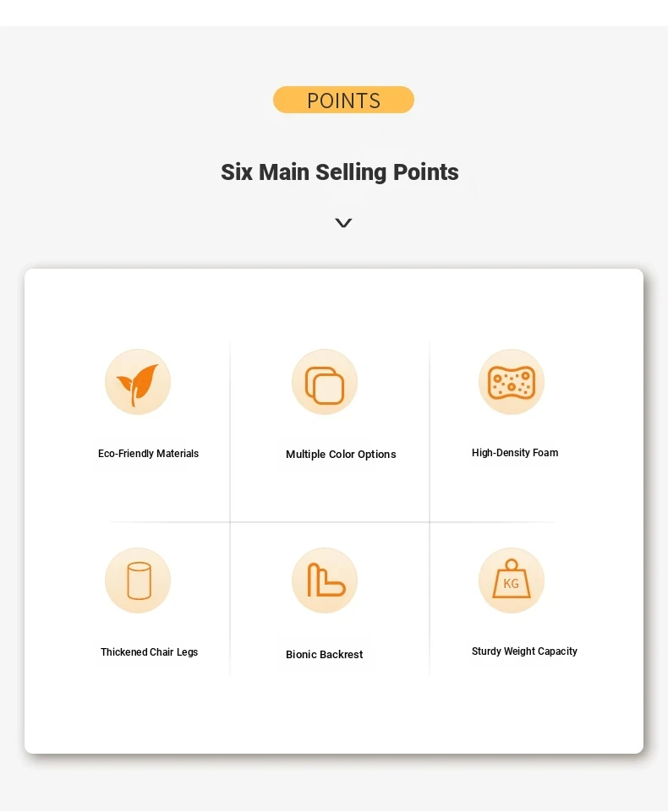This screenshot has height=812, width=668.
Task: Expand section with the down chevron arrow
Action: [x=343, y=223]
